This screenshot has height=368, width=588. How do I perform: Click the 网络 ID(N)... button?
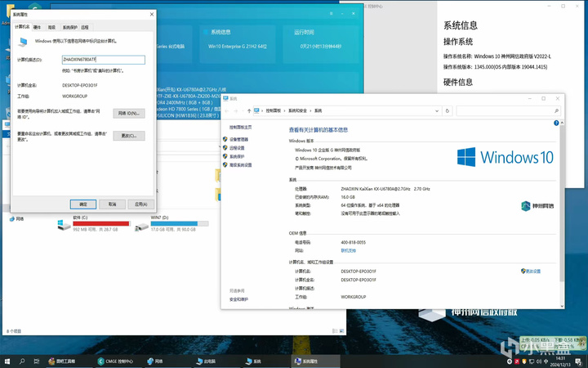[129, 114]
